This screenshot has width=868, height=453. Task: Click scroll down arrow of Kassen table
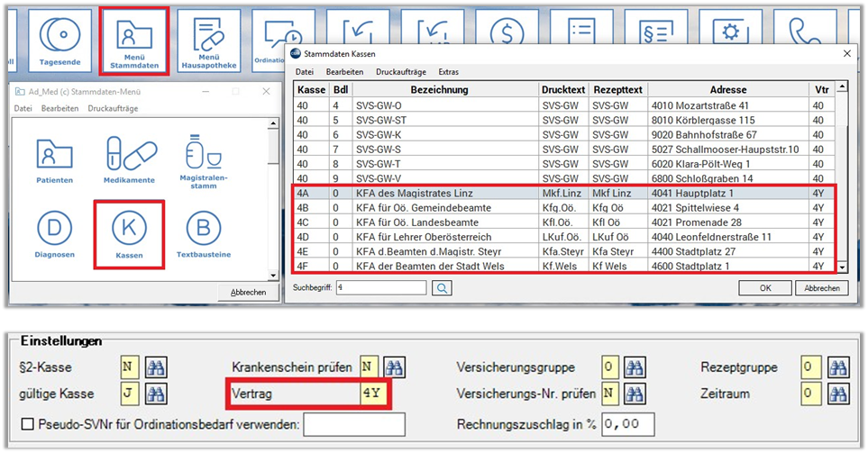842,267
